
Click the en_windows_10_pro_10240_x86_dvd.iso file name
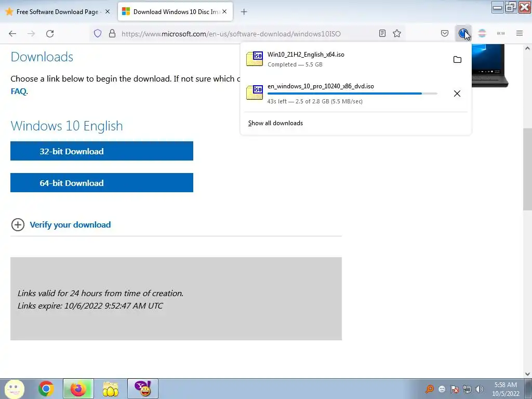[321, 86]
